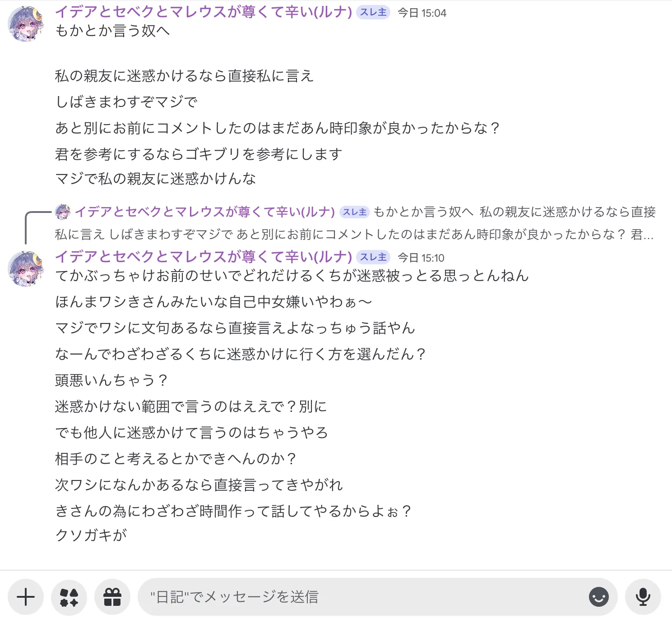
Task: Click the line もかとか言う奴へ in first message
Action: [112, 31]
